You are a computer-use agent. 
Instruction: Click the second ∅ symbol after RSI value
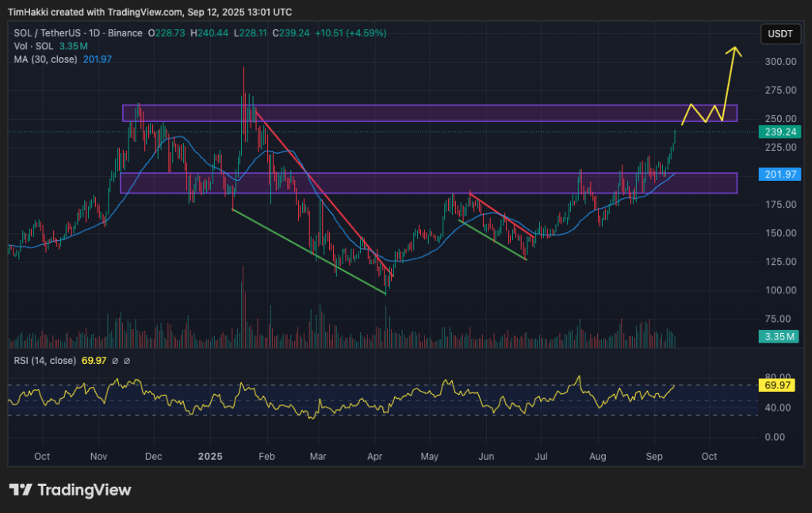[127, 361]
